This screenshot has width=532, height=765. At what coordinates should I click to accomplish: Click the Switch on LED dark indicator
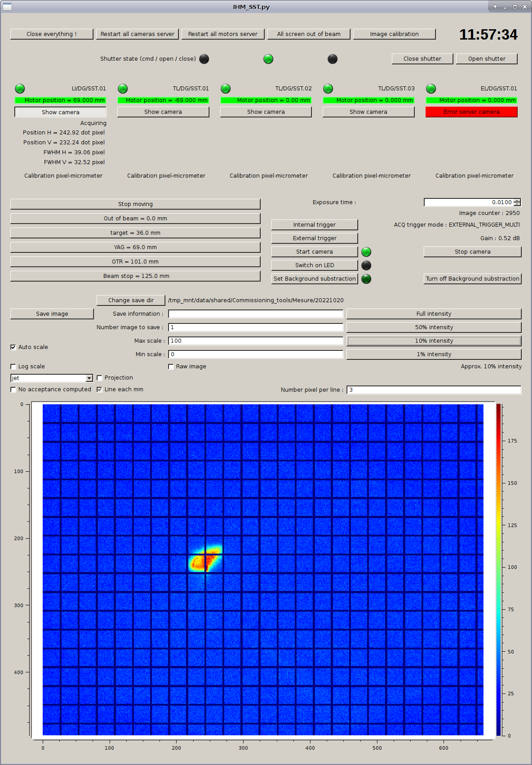[366, 265]
